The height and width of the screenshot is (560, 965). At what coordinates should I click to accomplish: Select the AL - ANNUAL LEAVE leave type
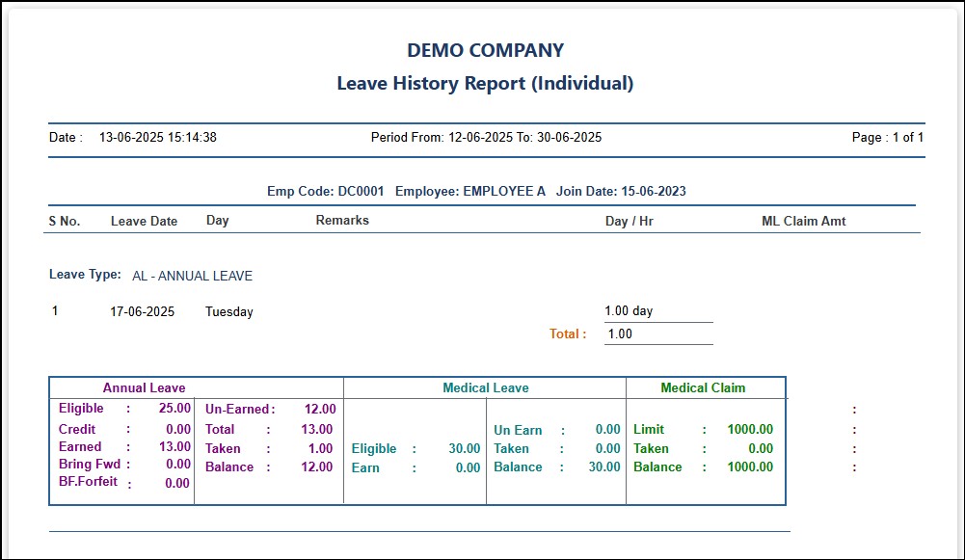[x=192, y=277]
